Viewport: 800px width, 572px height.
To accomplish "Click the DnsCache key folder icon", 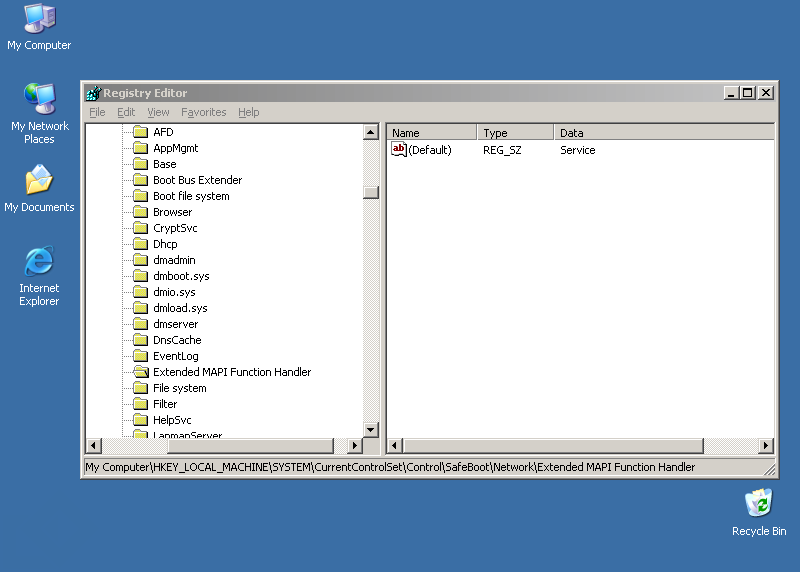I will [x=140, y=340].
